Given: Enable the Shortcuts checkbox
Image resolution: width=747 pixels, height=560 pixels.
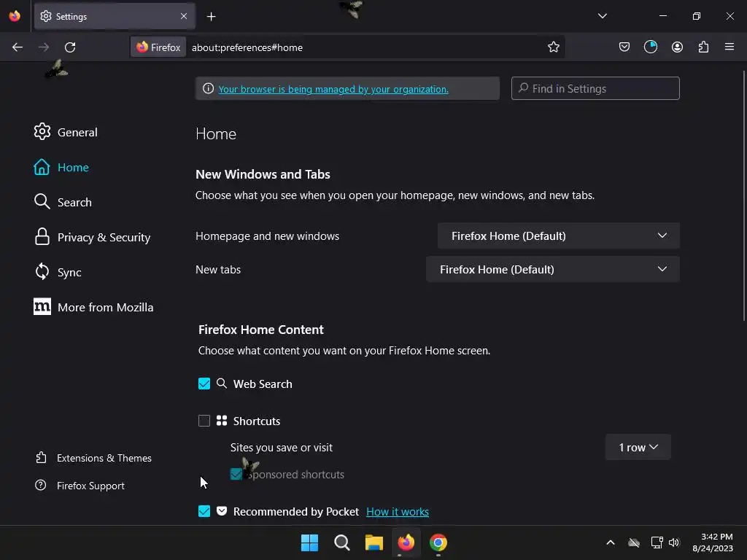Looking at the screenshot, I should (204, 421).
